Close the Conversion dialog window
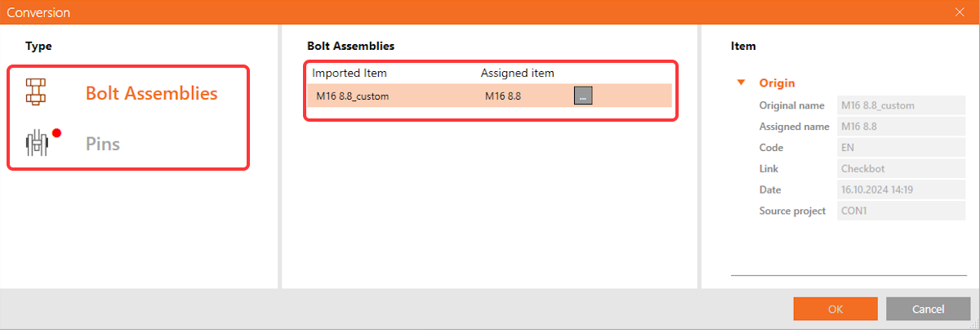Screen dimensions: 980x330 coord(960,12)
